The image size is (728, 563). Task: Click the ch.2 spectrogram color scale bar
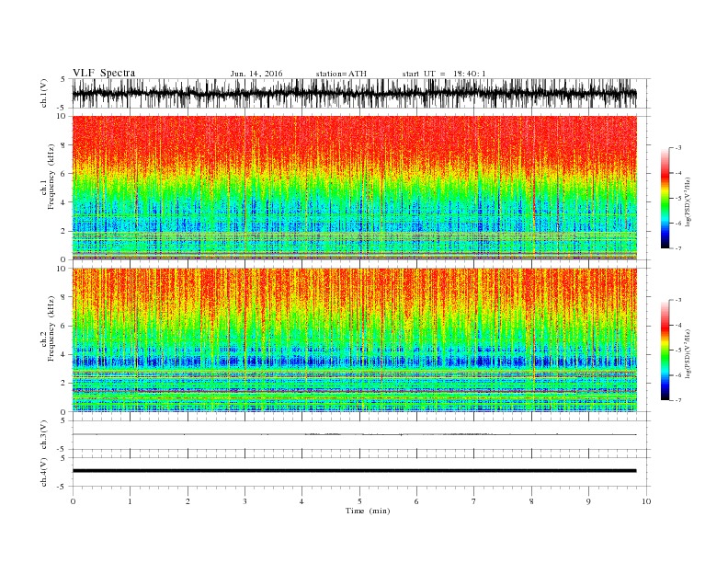(665, 350)
